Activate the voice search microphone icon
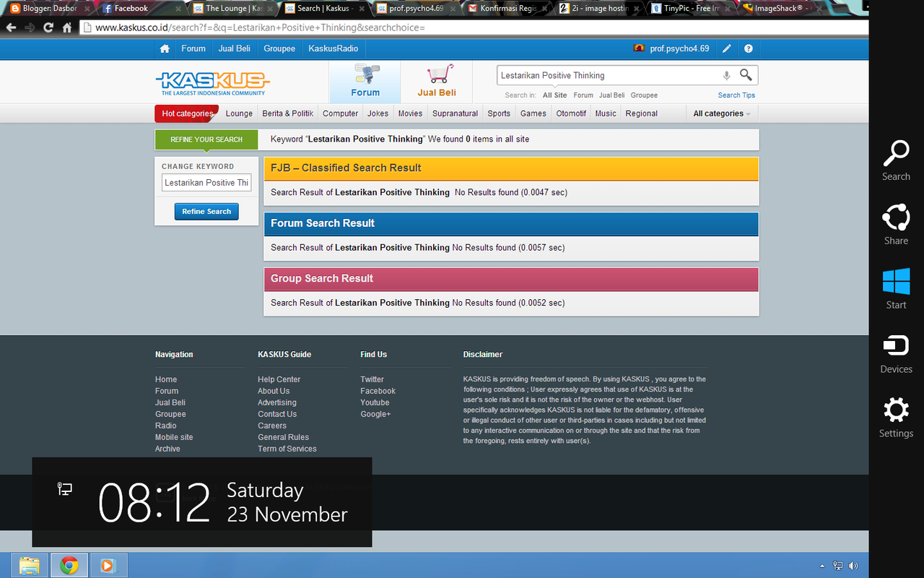Image resolution: width=924 pixels, height=578 pixels. [x=726, y=76]
